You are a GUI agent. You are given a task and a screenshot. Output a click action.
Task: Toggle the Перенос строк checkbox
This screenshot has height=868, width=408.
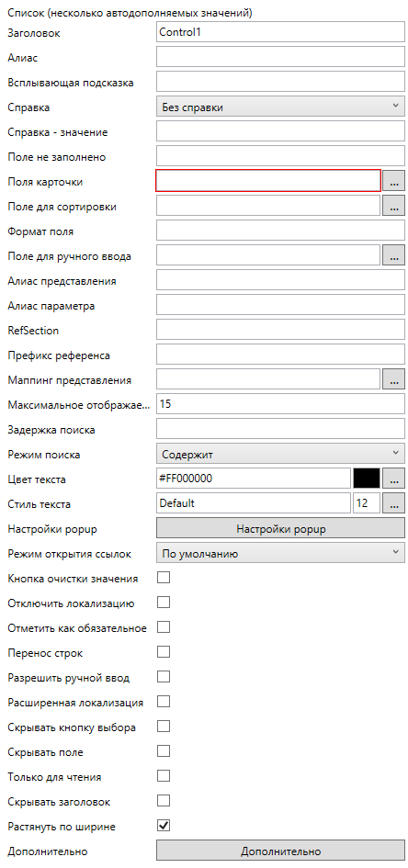coord(164,652)
